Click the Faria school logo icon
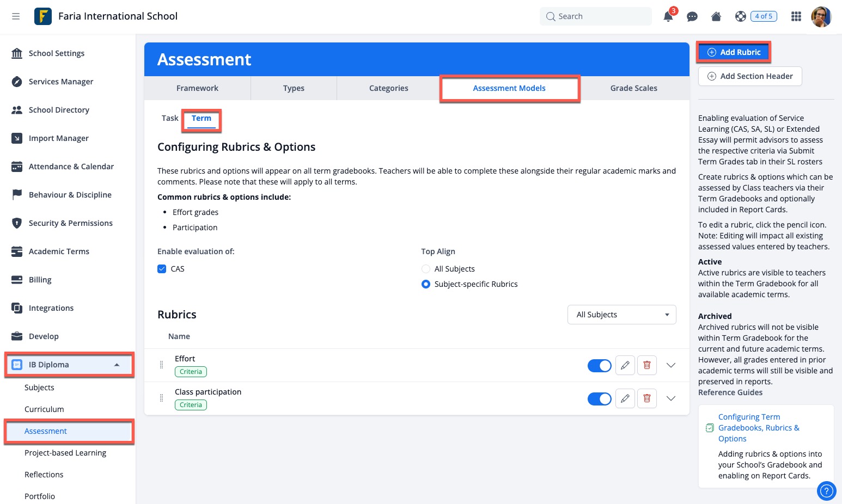 pos(43,16)
